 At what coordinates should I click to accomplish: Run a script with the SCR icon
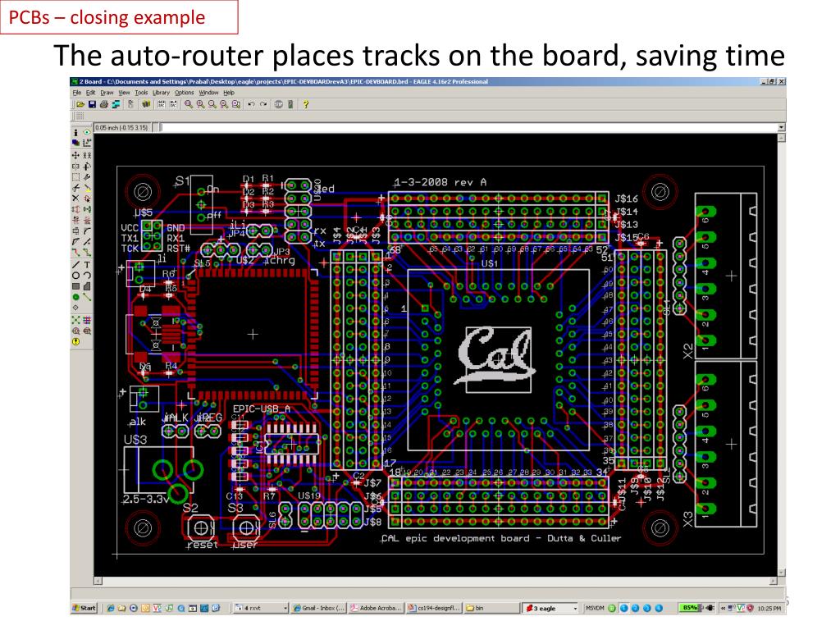point(162,104)
